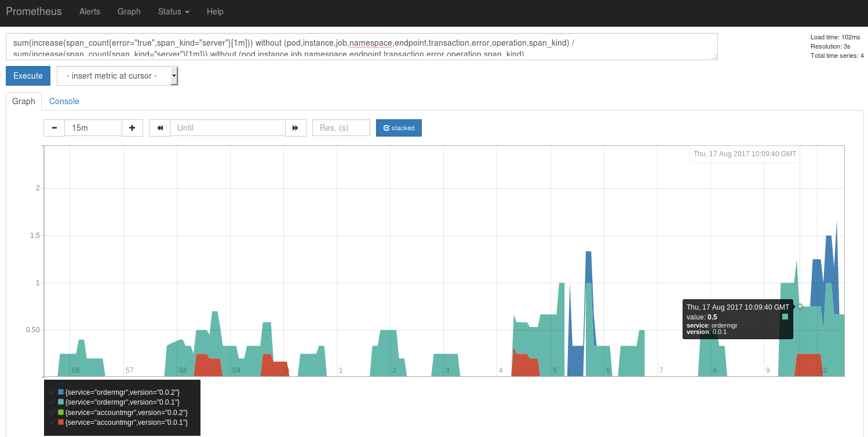
Task: Focus the query expression text area
Action: pyautogui.click(x=362, y=46)
